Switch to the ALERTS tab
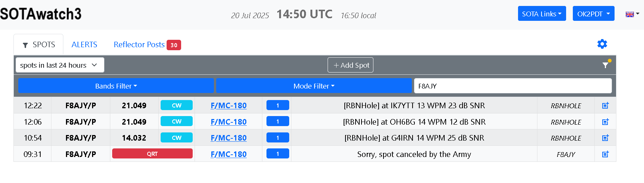Screen dimensions: 644x183 coord(84,45)
